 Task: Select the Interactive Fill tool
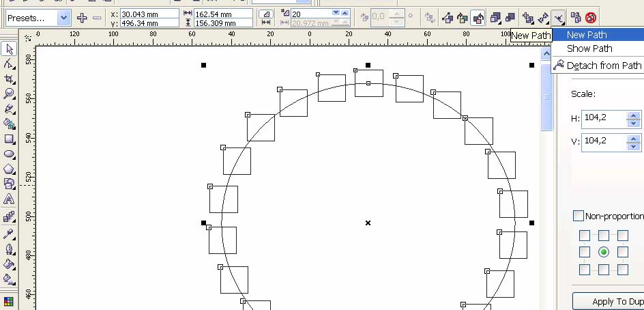click(x=9, y=279)
